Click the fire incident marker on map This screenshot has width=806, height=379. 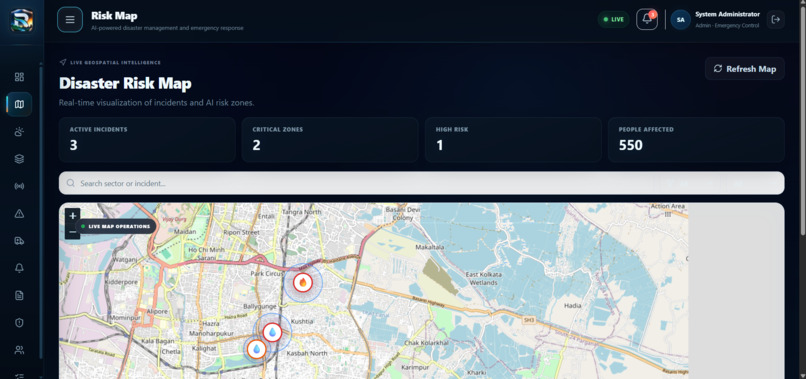(303, 282)
